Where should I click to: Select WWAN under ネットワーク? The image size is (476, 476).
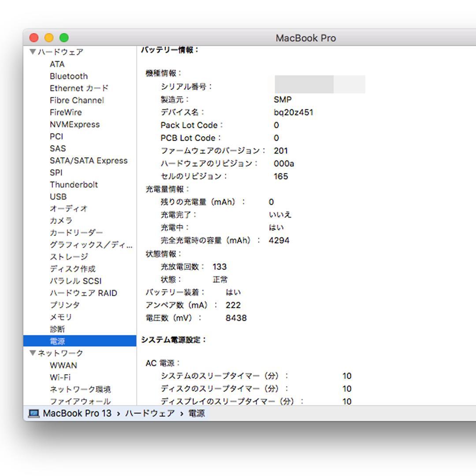(63, 365)
